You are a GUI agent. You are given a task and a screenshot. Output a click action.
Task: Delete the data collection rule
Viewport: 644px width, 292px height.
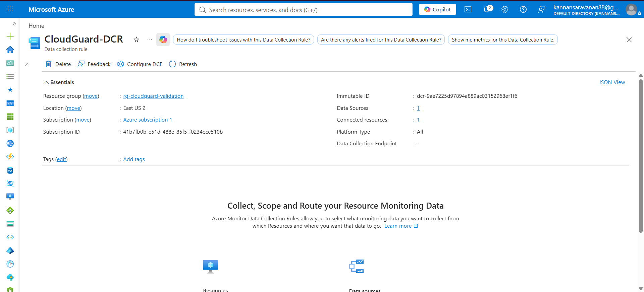point(58,64)
